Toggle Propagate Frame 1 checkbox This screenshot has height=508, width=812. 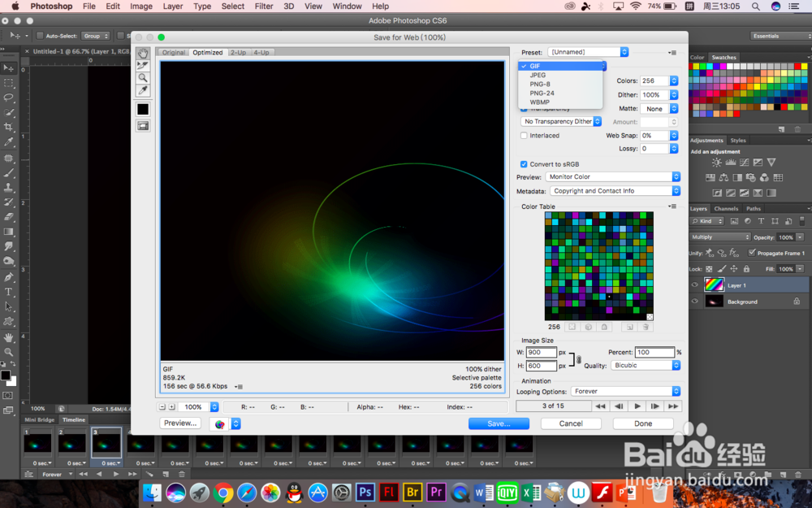[752, 253]
